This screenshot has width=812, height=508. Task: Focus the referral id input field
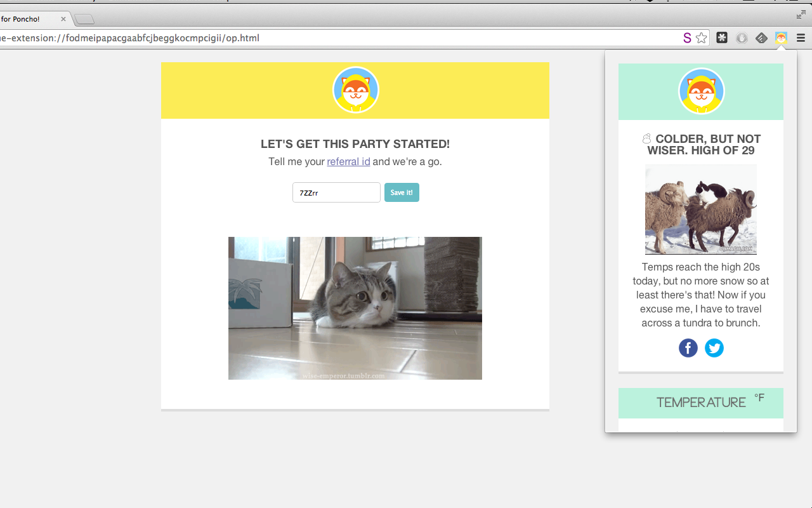(336, 192)
